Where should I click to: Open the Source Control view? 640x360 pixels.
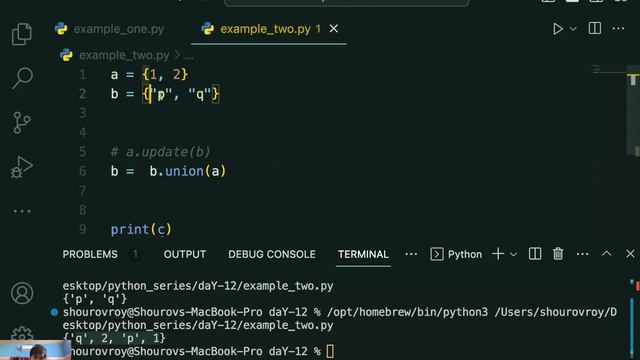[x=22, y=122]
